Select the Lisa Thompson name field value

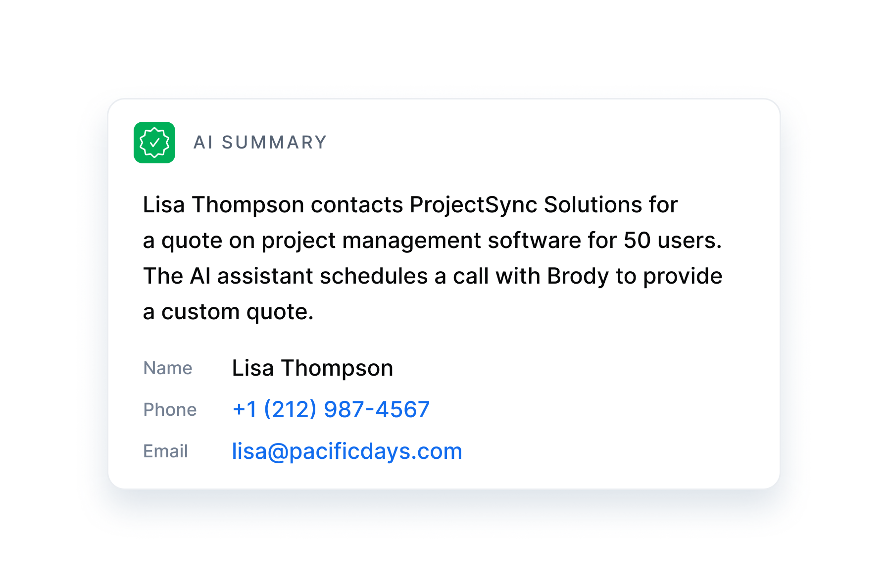[312, 368]
